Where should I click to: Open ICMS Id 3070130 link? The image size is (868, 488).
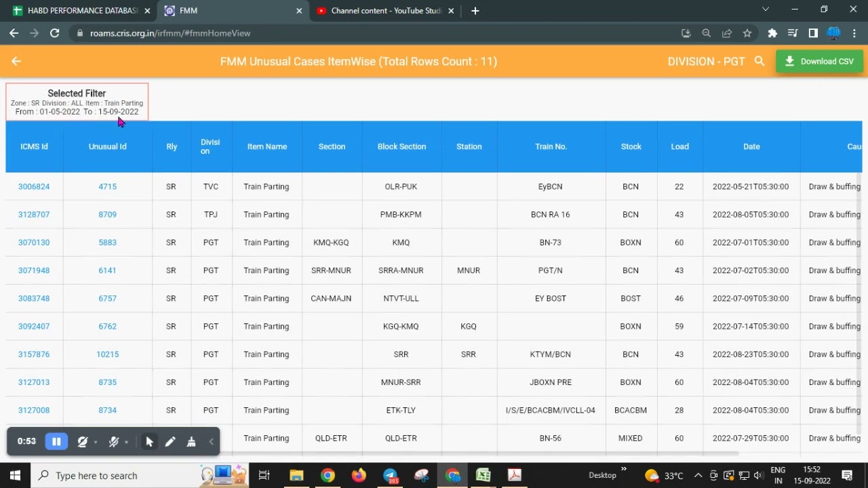click(34, 242)
